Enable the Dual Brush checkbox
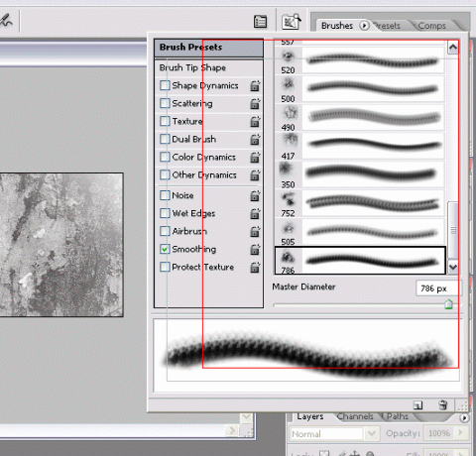 click(x=165, y=139)
